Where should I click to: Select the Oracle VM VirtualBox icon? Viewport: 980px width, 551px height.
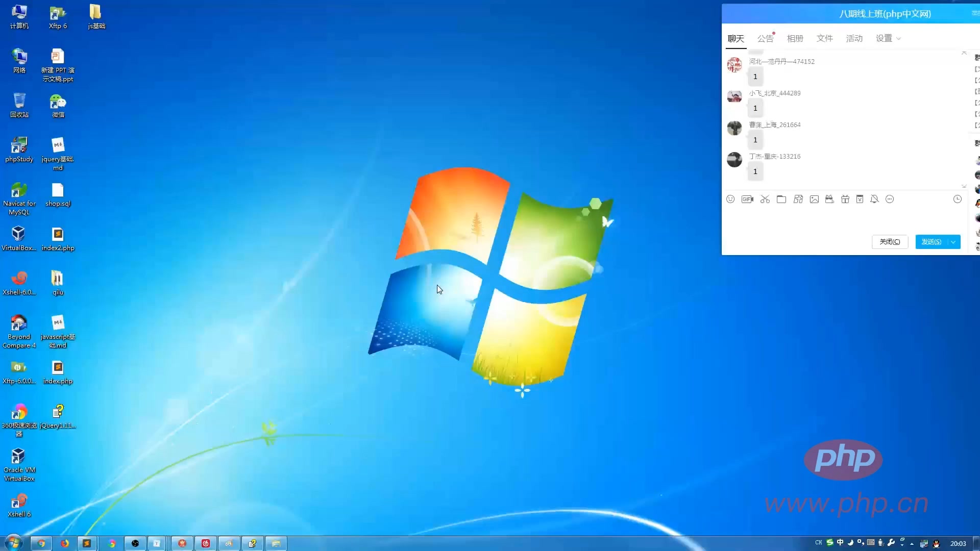(19, 465)
